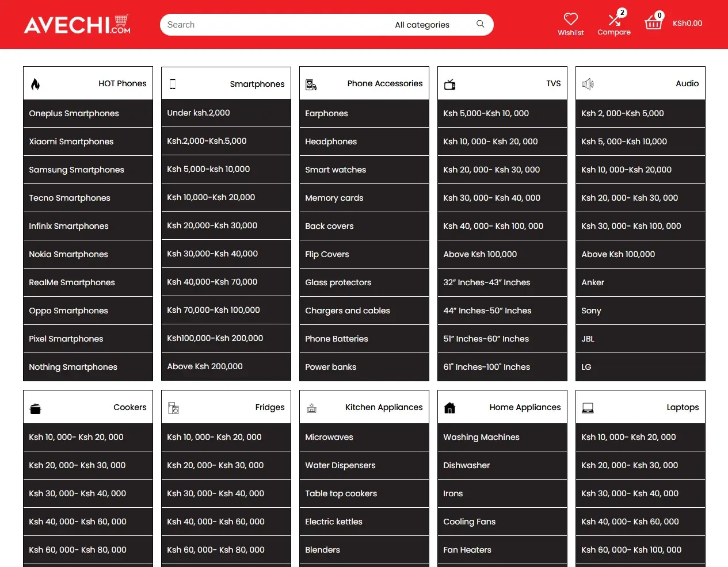Open Samsung Smartphones category
728x567 pixels.
[77, 170]
